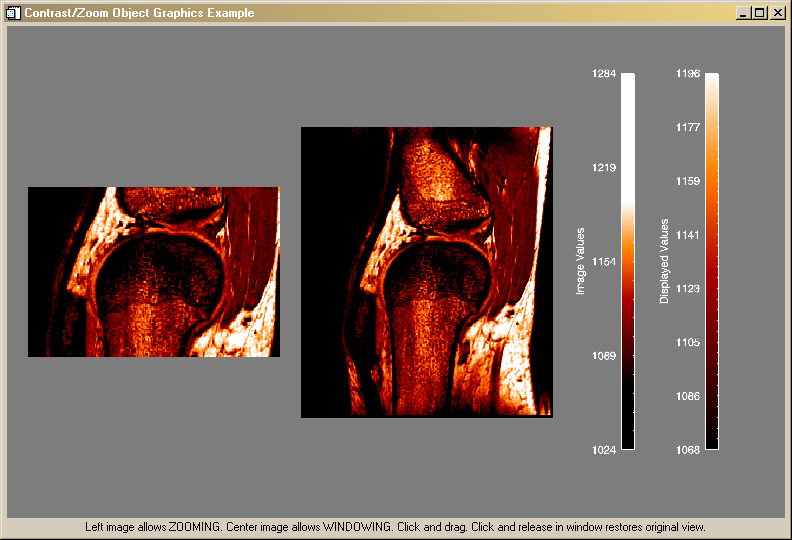Click the 1154 tick label on Image Values
The image size is (792, 540).
coord(603,262)
